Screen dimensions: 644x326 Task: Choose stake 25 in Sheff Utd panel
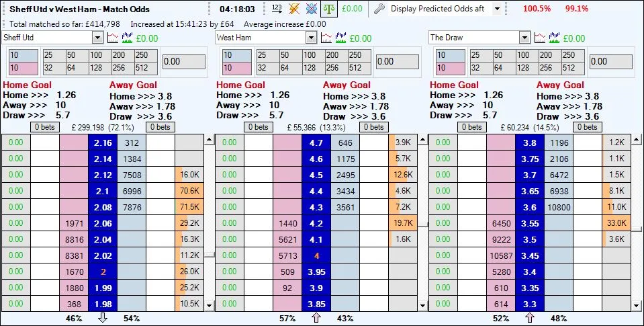point(54,56)
